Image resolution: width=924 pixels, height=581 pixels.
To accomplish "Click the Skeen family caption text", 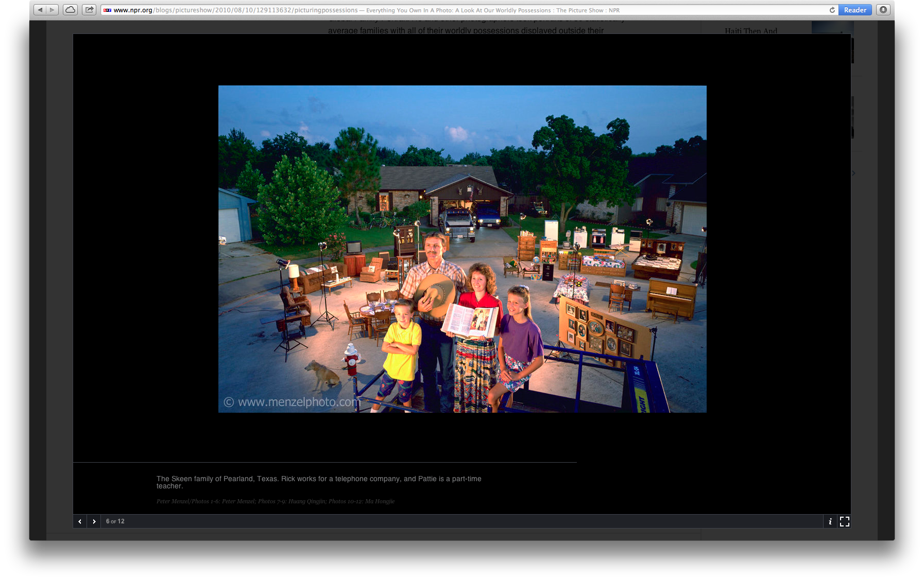I will point(319,482).
